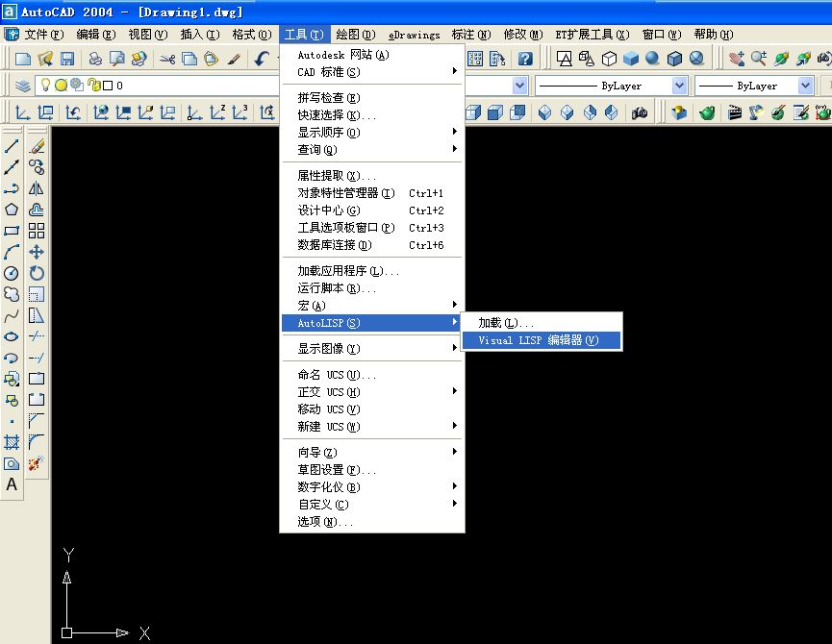
Task: Click the Zoom Realtime magnifier icon
Action: (759, 59)
